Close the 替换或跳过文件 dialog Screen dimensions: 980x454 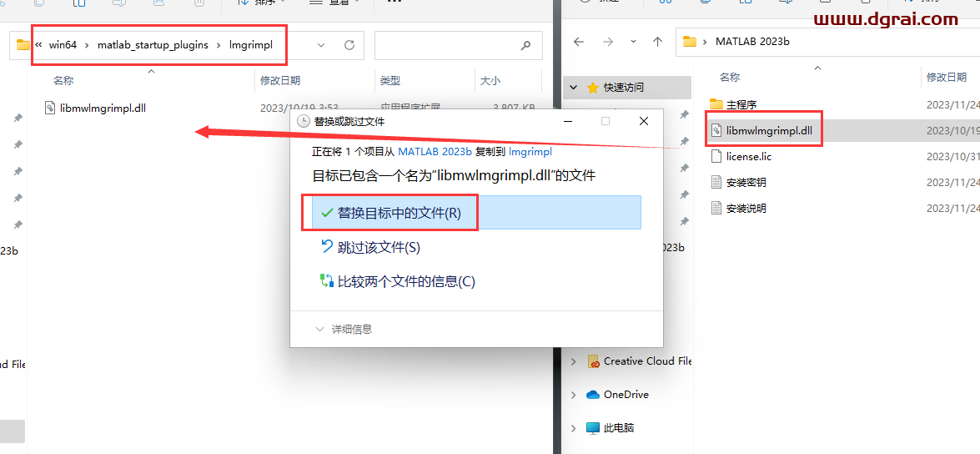coord(644,121)
